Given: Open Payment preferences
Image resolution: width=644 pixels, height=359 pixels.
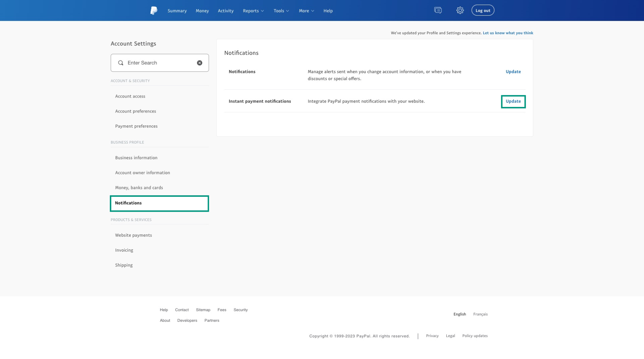Looking at the screenshot, I should pos(136,126).
